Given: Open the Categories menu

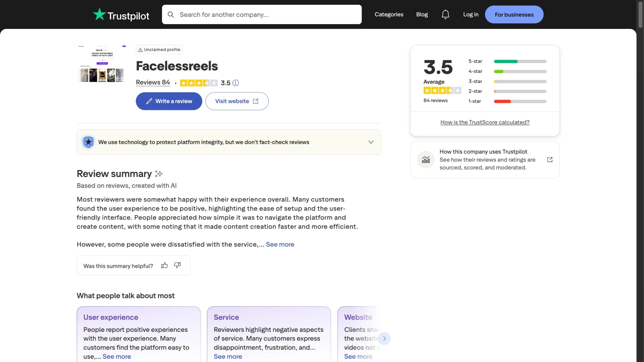Looking at the screenshot, I should (389, 14).
